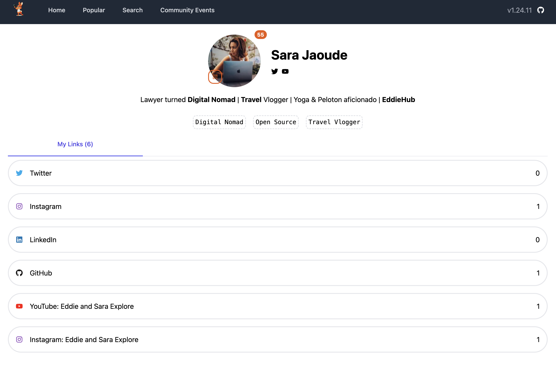Click the LinkFree kangaroo logo

coord(19,9)
